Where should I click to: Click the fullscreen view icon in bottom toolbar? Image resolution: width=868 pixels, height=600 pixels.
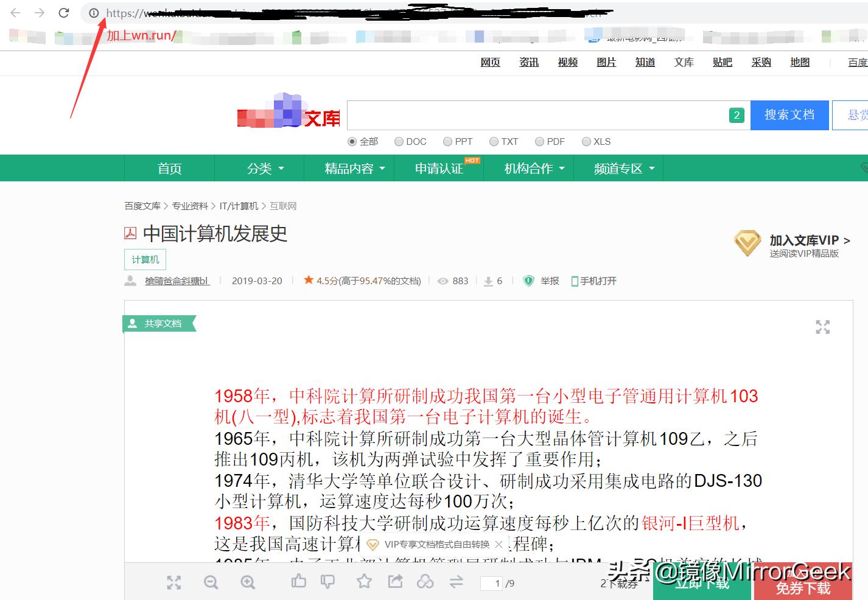(174, 582)
